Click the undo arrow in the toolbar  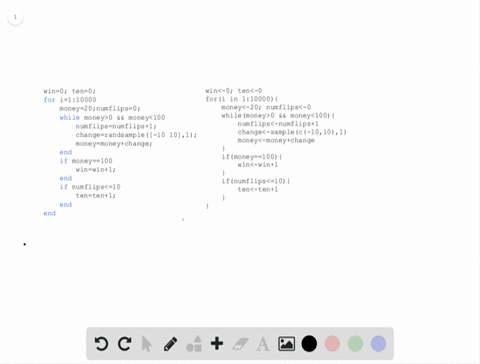pyautogui.click(x=101, y=344)
